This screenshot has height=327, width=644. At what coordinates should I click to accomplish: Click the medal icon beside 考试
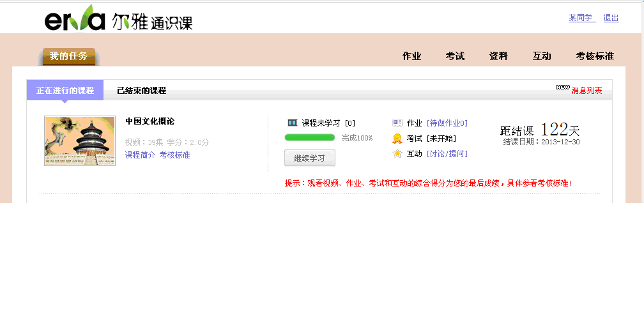[x=397, y=138]
